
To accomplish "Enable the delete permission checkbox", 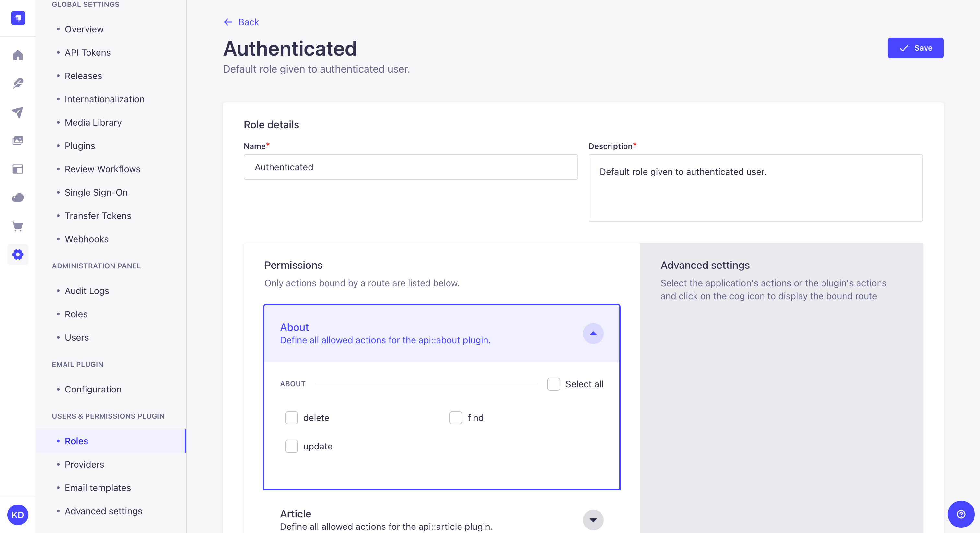I will tap(291, 418).
